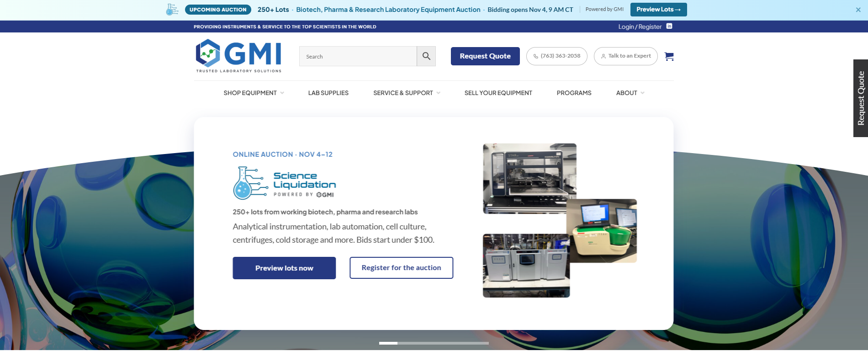
Task: Call the (763) 363-2058 phone button
Action: point(556,56)
